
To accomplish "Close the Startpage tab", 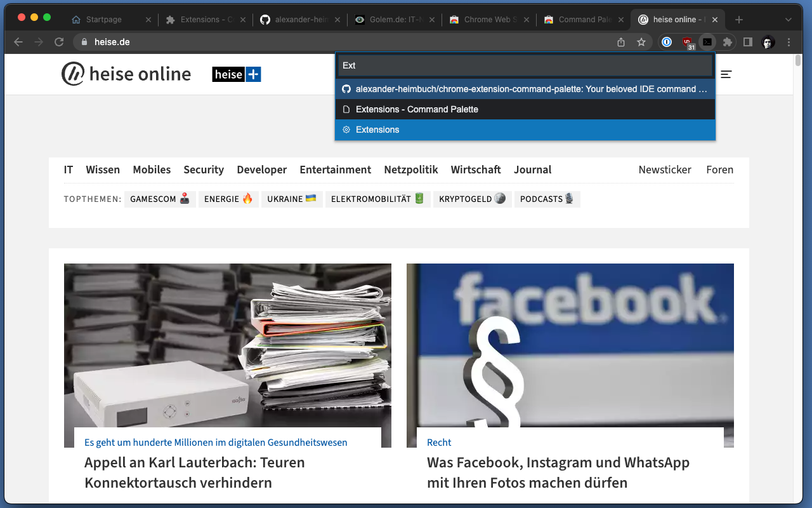I will point(148,20).
